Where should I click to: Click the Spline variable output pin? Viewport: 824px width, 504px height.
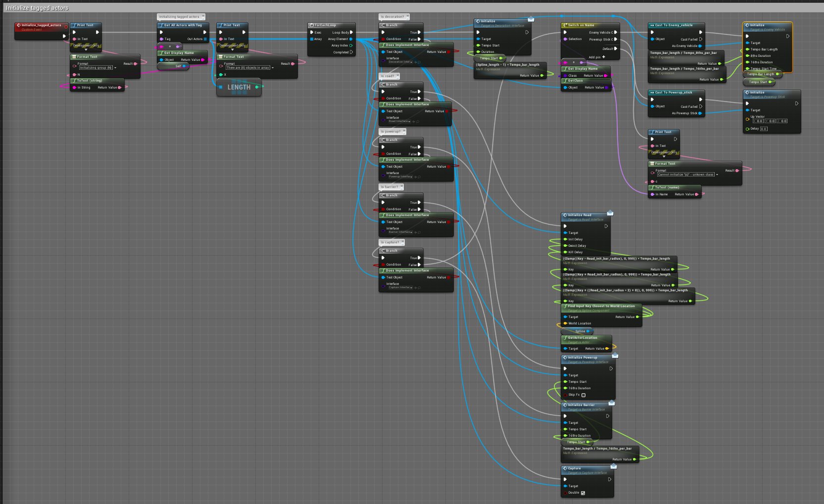pos(589,331)
